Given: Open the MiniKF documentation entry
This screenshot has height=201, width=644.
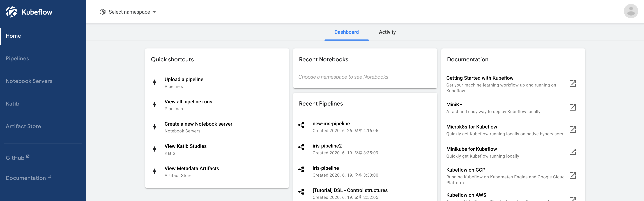Looking at the screenshot, I should click(513, 108).
